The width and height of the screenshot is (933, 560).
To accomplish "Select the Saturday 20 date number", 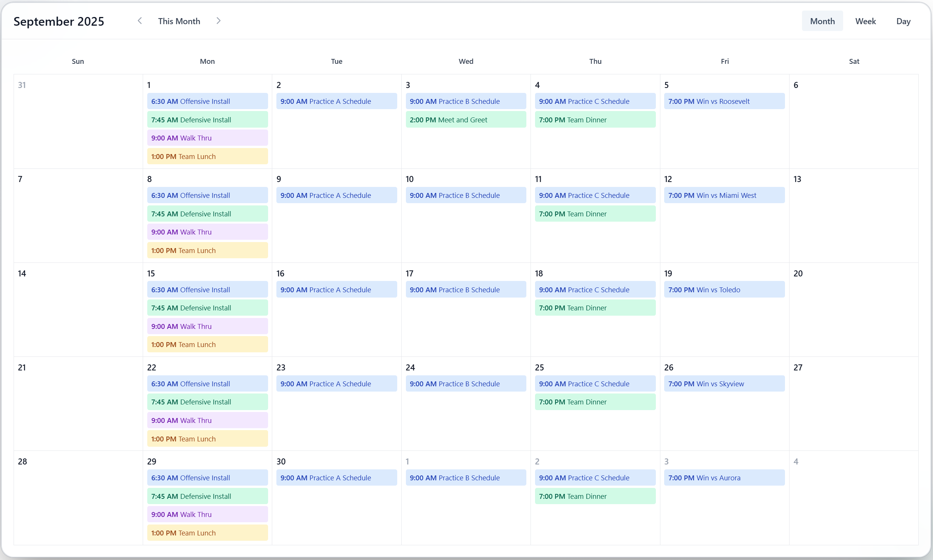I will click(x=798, y=273).
